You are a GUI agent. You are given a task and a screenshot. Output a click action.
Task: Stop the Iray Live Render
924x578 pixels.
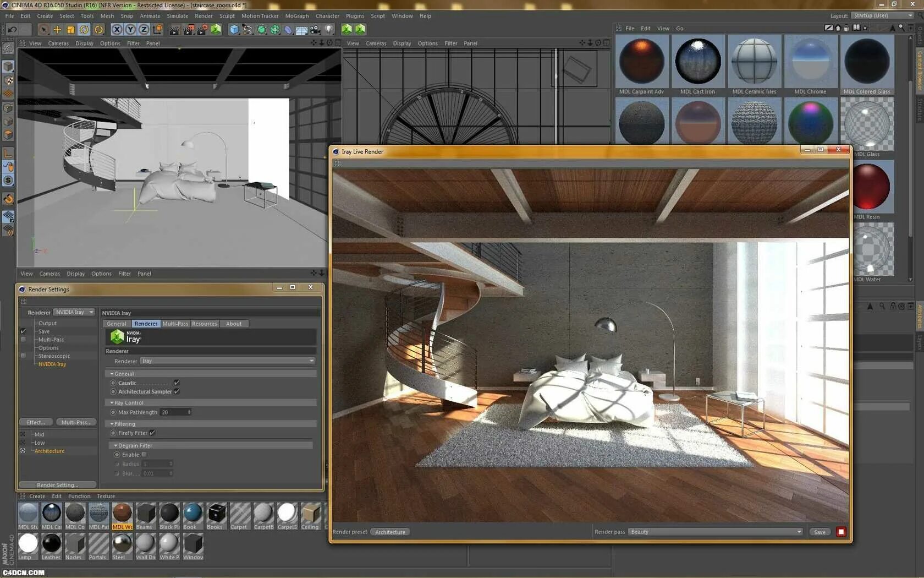point(841,532)
